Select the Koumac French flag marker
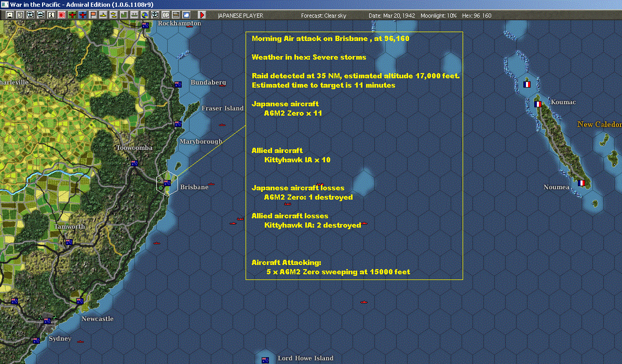The image size is (622, 364). tap(537, 104)
